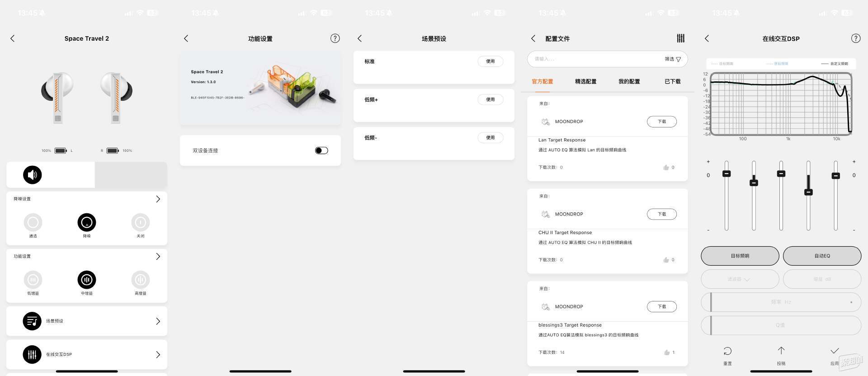Tap MOONDROP logo in Lan Target Response card

[x=546, y=122]
